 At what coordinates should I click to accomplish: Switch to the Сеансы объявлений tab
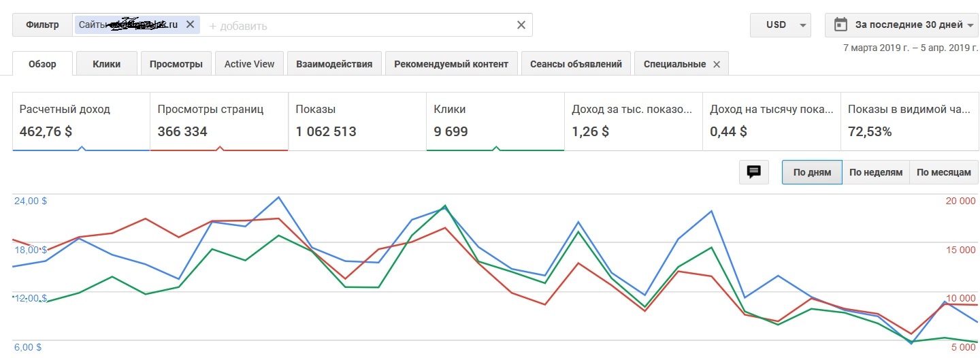click(576, 64)
